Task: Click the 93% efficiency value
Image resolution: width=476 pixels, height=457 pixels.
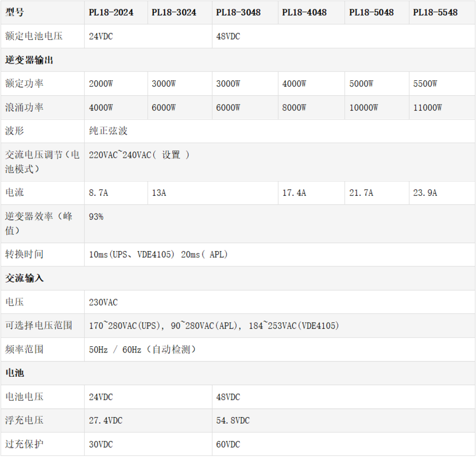Action: tap(96, 217)
